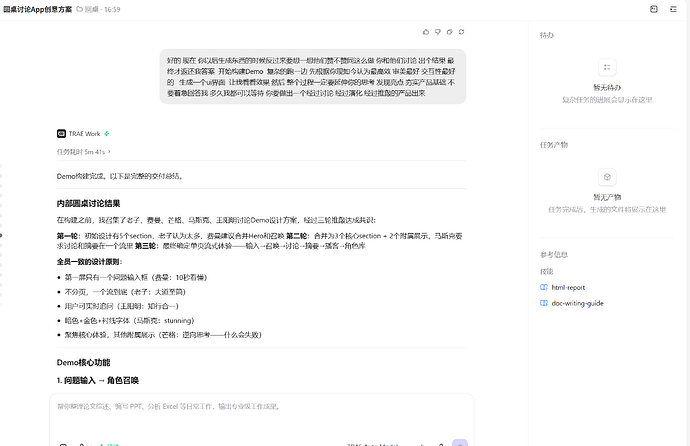Click the thumbs-down icon above the message

coord(437,32)
